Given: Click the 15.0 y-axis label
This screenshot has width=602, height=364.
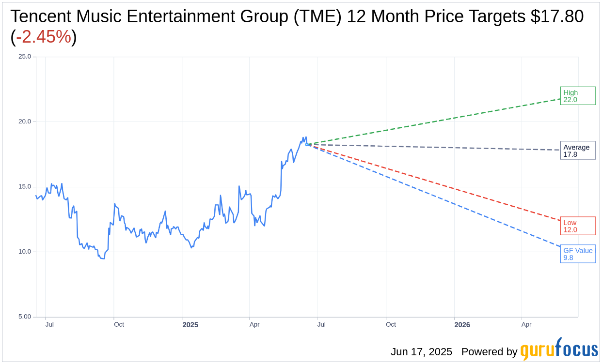Looking at the screenshot, I should pos(25,186).
